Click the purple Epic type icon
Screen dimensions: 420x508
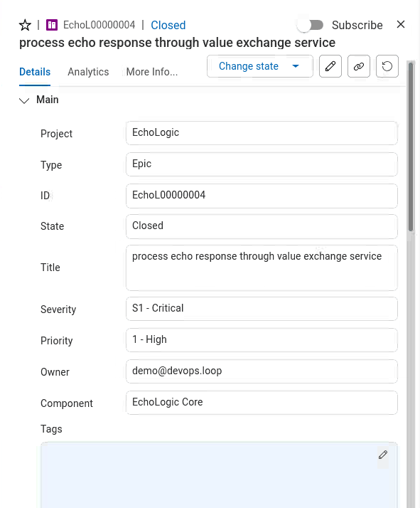point(52,25)
